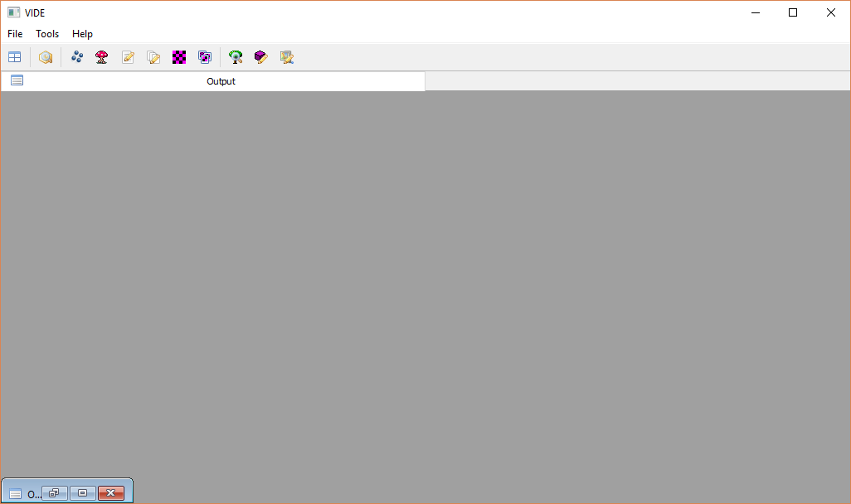
Task: Click the map picture with pencil icon
Action: [x=287, y=57]
